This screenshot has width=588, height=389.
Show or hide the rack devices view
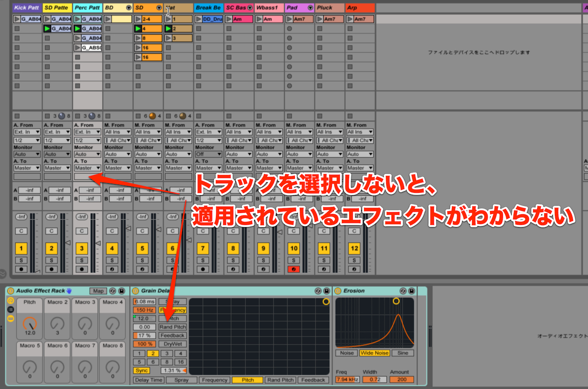pos(10,318)
